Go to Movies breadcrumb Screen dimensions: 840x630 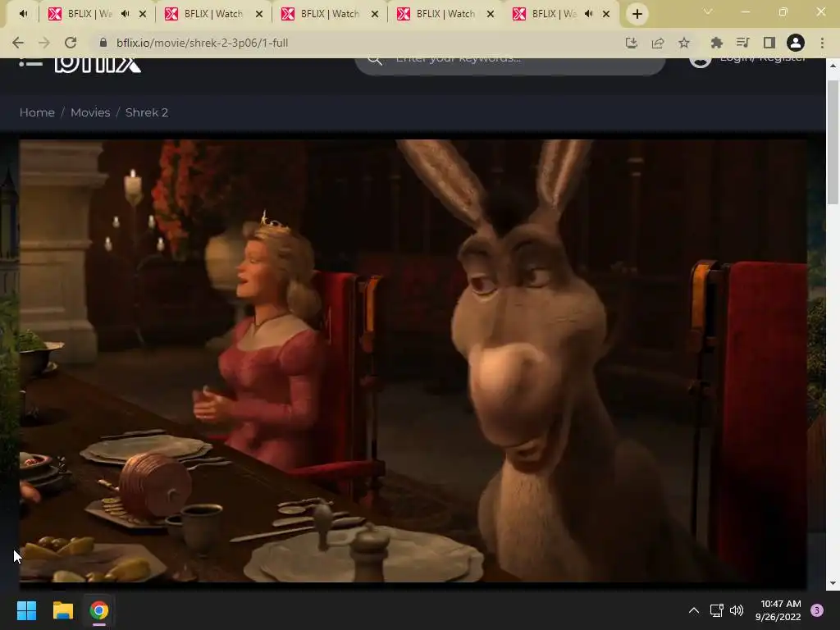(x=90, y=112)
